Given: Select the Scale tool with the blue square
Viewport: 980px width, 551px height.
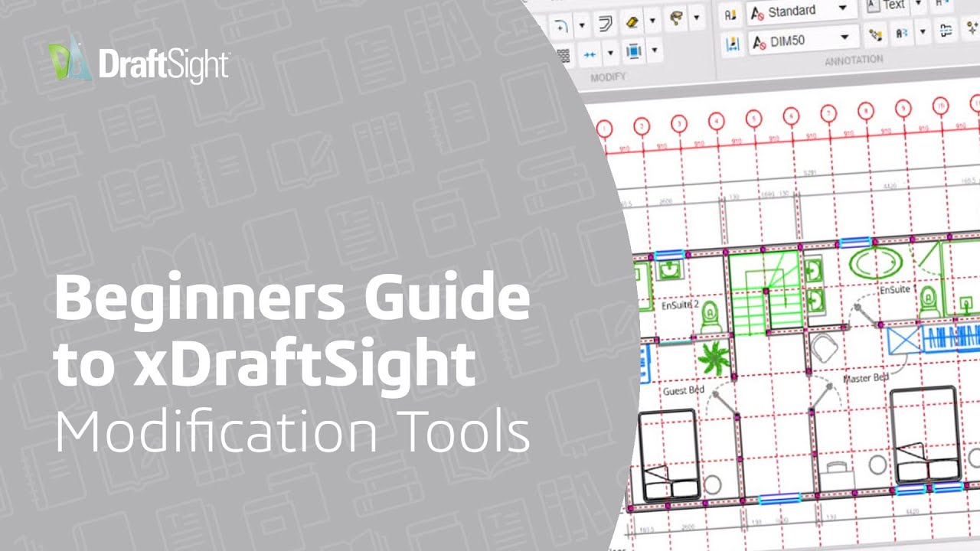Looking at the screenshot, I should [634, 51].
